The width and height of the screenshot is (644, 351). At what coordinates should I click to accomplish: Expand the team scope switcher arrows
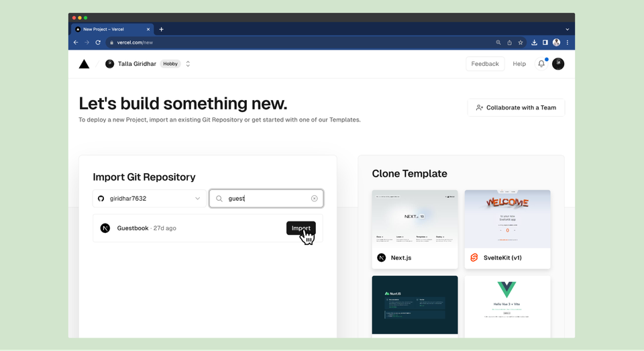pyautogui.click(x=188, y=64)
